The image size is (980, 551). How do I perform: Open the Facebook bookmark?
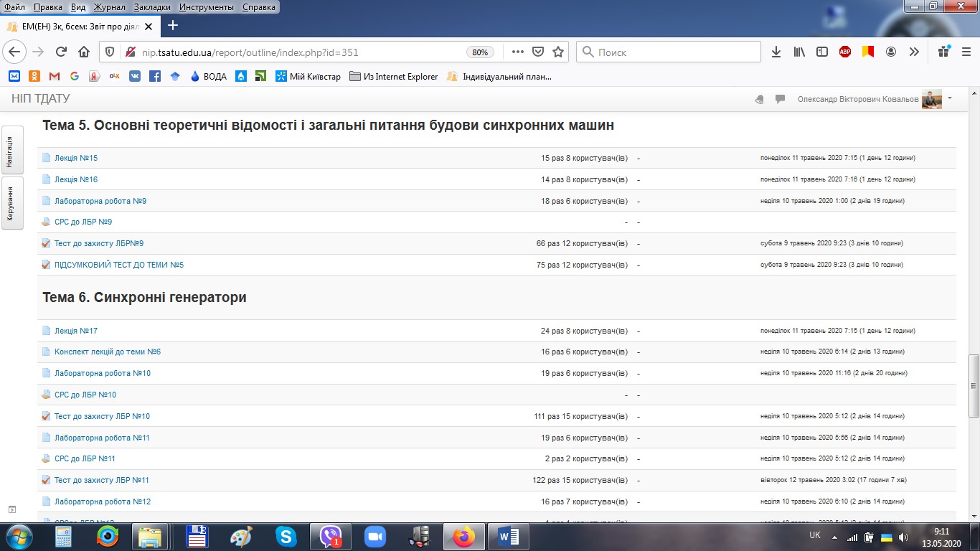click(x=155, y=76)
